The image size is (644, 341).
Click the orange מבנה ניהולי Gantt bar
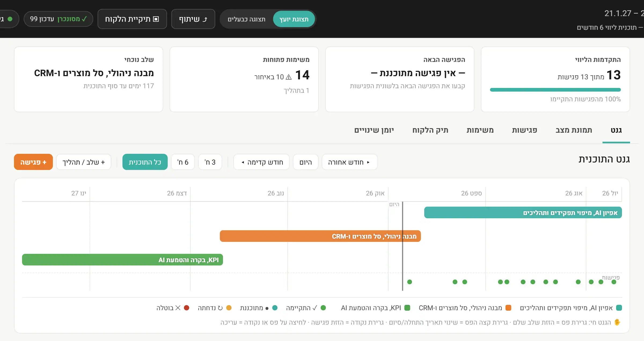pos(320,236)
